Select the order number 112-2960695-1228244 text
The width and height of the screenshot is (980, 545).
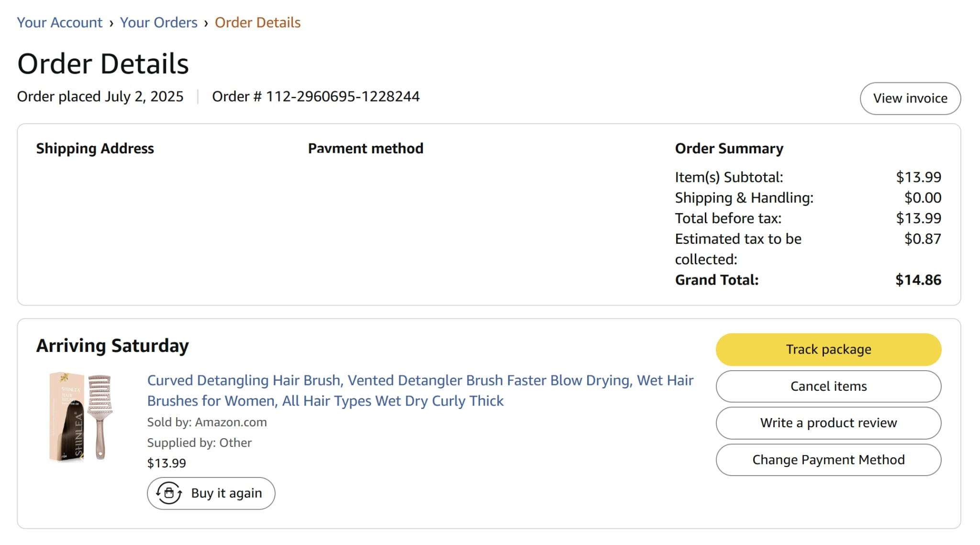pos(343,96)
